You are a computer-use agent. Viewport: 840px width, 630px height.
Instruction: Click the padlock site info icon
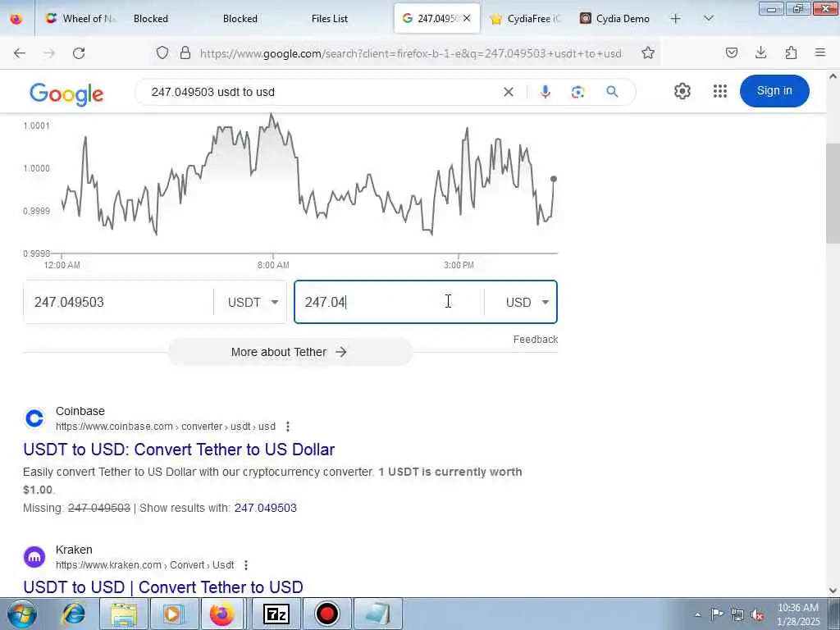185,52
